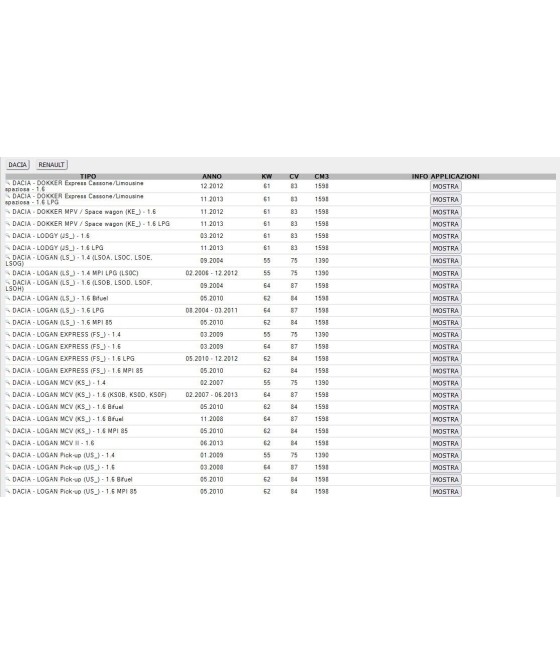Click magnifier icon beside DOKKER MPV 1.6 LPG

click(8, 223)
